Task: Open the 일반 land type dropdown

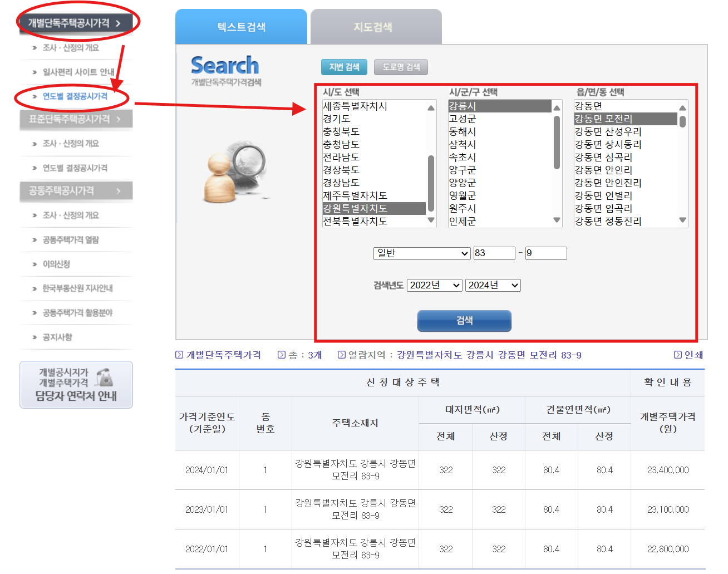Action: click(422, 253)
